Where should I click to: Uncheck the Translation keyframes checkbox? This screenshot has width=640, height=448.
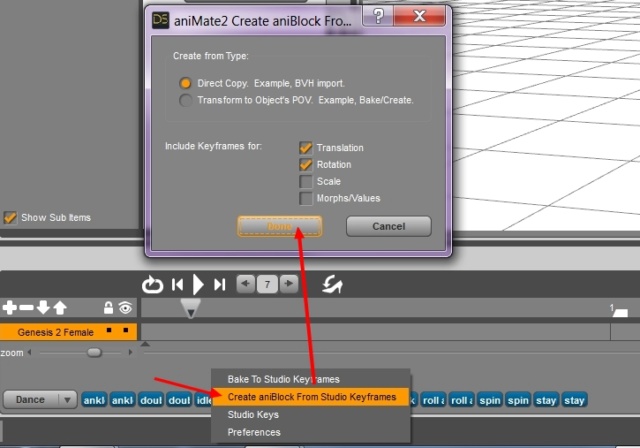(306, 148)
